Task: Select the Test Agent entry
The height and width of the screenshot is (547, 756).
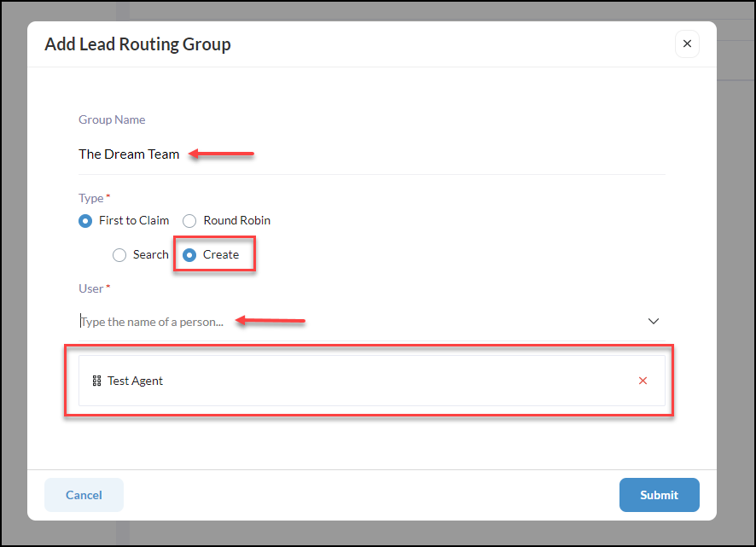Action: [137, 381]
